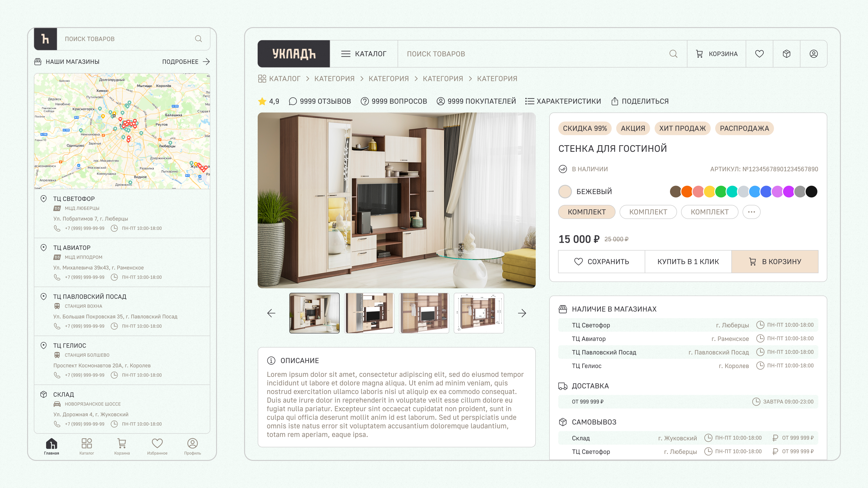The image size is (868, 488).
Task: Click the Поделиться share icon
Action: pyautogui.click(x=615, y=101)
